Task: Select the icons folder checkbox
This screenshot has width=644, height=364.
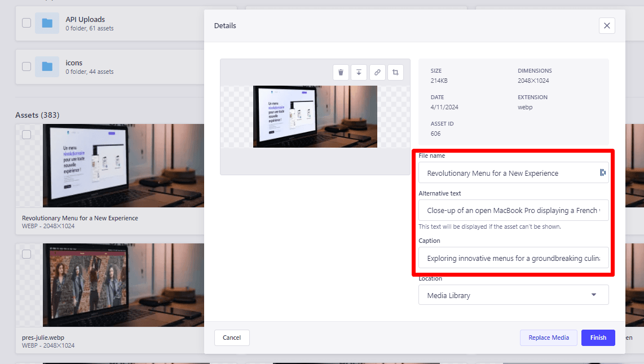Action: coord(27,66)
